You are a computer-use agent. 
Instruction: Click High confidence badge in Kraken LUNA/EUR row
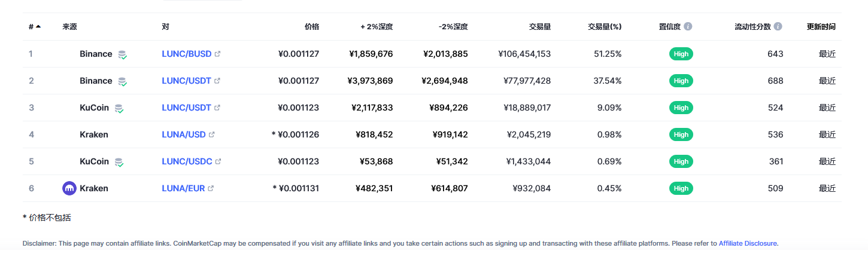[x=681, y=188]
